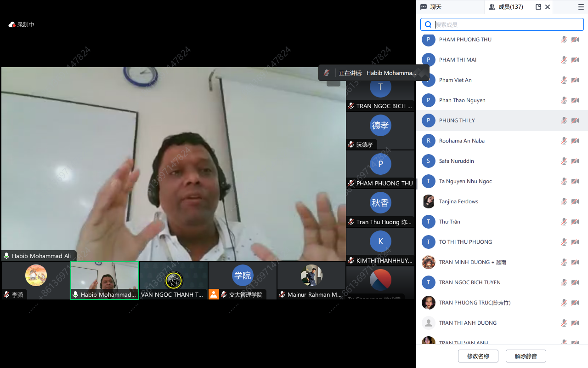Click the orange host badge on 交大管理学院 tile
588x368 pixels.
[x=214, y=294]
